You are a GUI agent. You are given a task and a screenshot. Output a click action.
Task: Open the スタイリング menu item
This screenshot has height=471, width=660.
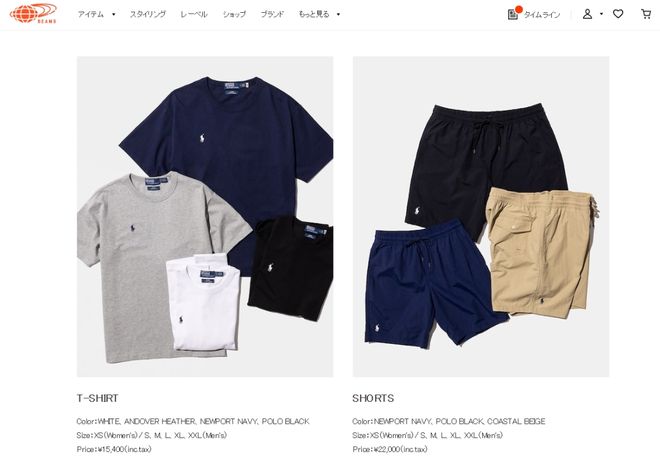148,14
